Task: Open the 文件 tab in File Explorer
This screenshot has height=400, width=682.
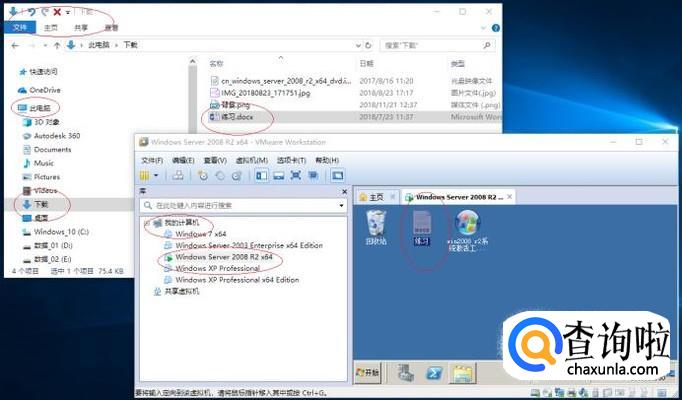Action: tap(20, 27)
